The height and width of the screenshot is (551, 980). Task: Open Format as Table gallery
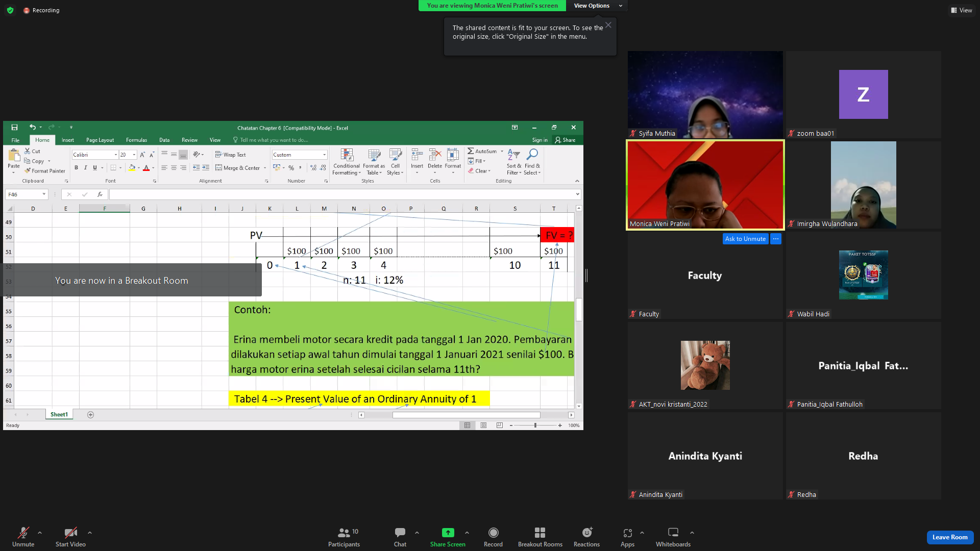[x=374, y=162]
